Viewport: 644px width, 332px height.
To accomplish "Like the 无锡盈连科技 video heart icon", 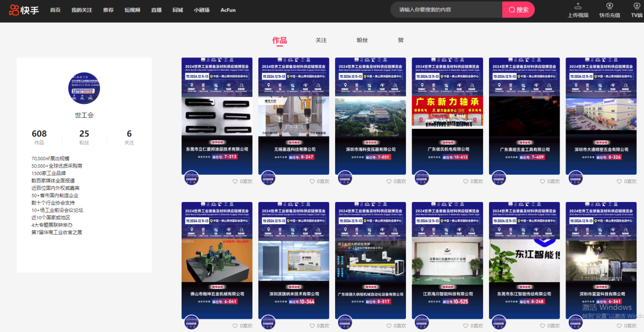I will coord(312,181).
